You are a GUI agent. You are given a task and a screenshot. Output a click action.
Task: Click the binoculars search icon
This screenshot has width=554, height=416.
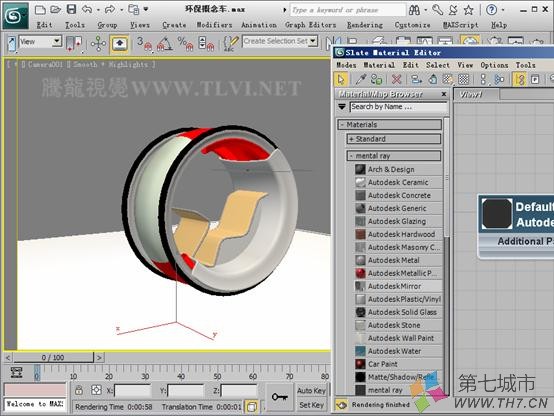point(414,10)
